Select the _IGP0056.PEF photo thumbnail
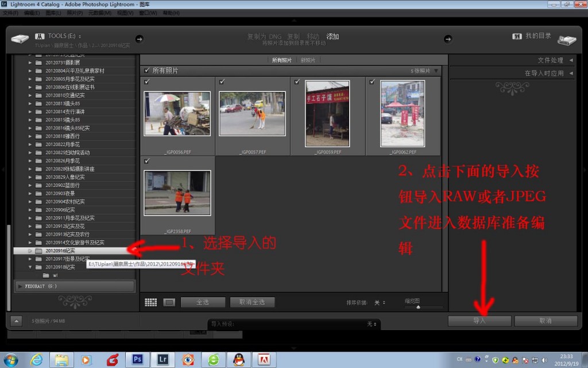Image resolution: width=588 pixels, height=368 pixels. 177,113
